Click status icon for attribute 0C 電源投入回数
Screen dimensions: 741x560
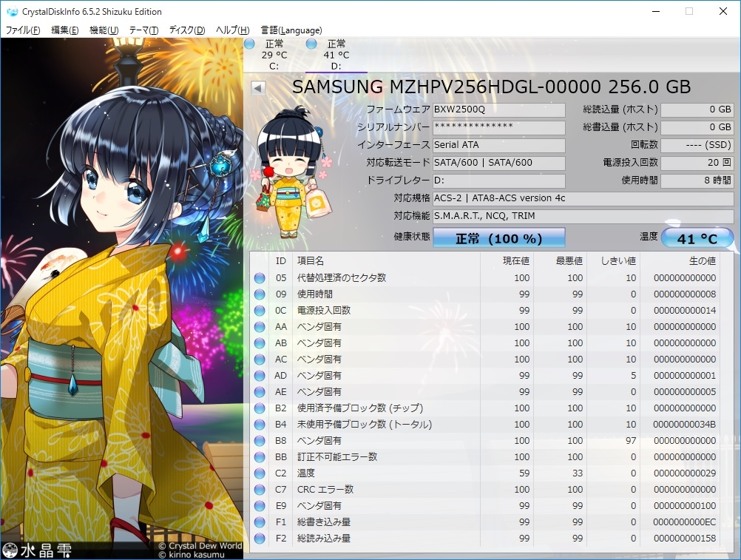click(260, 311)
